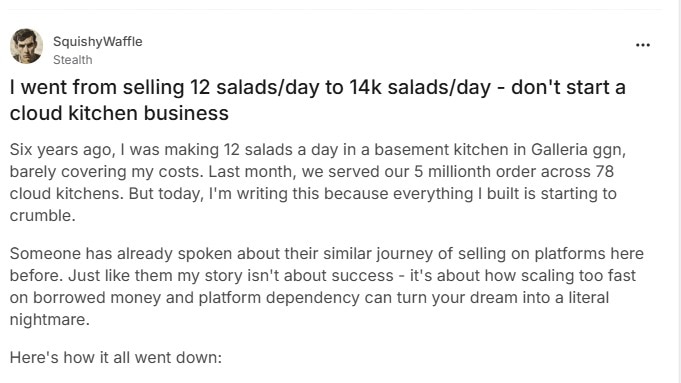Open the SquishyWaffle username profile link
Viewport: 681px width, 383px height.
(x=98, y=41)
